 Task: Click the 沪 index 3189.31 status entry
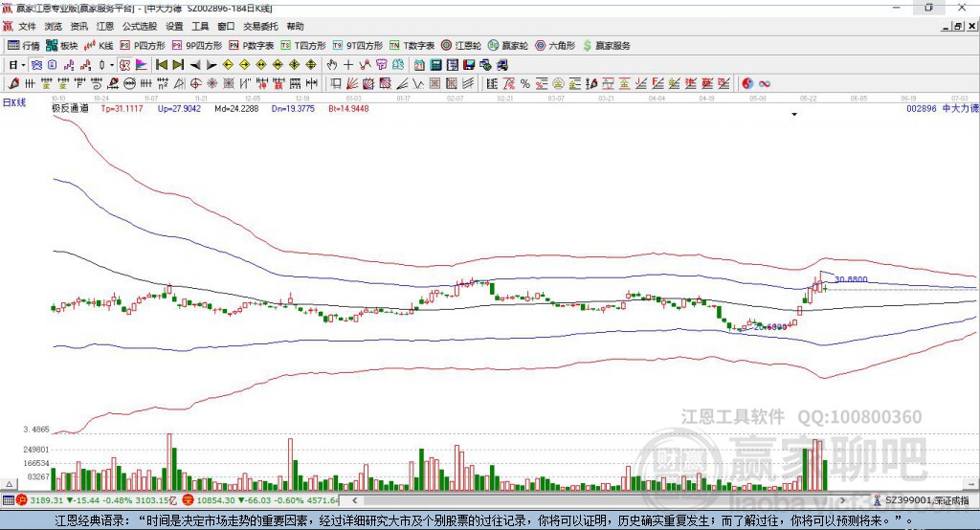pyautogui.click(x=97, y=500)
